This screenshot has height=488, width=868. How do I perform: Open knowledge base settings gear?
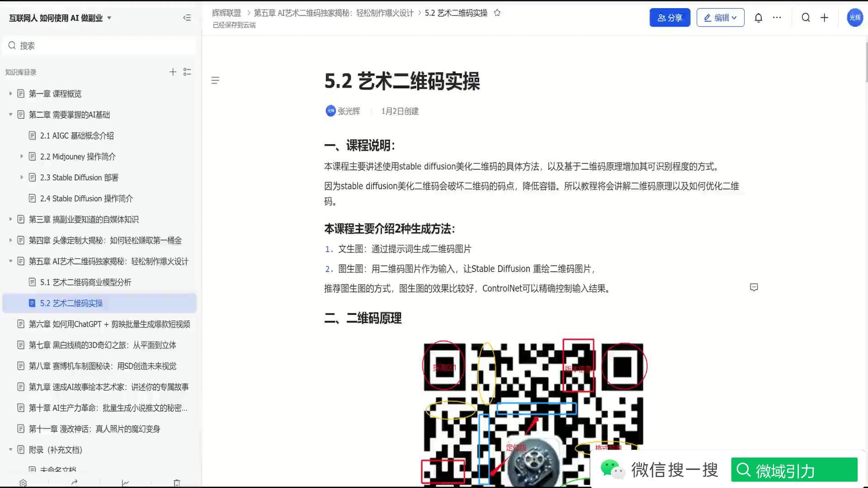pos(23,483)
